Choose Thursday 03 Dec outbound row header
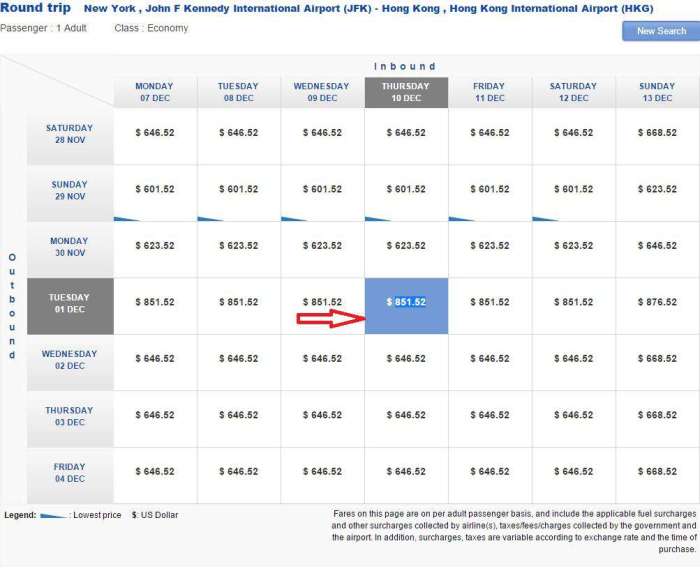This screenshot has width=700, height=571. 70,419
